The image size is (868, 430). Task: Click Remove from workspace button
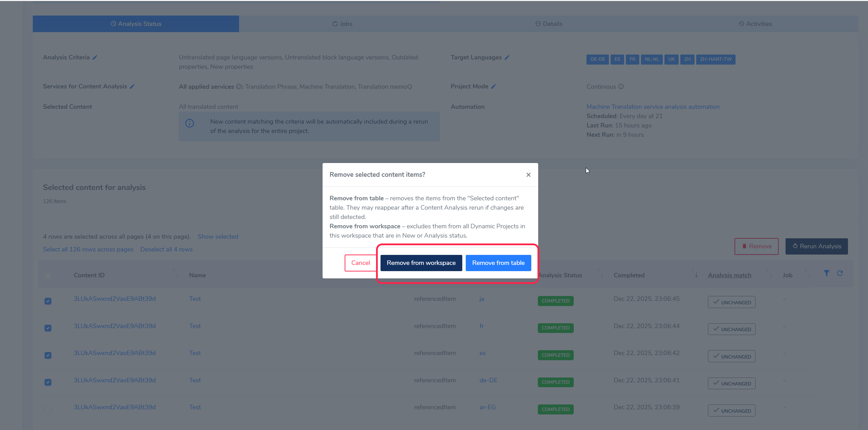click(421, 263)
